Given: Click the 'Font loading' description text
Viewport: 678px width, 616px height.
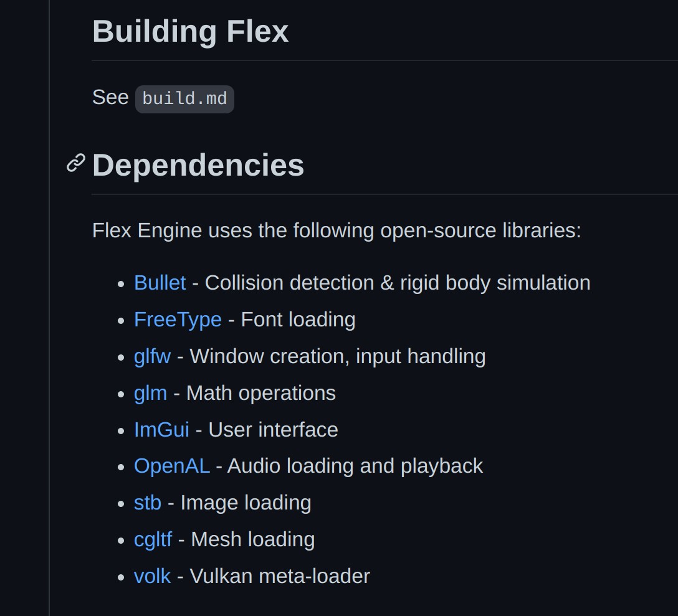Looking at the screenshot, I should tap(298, 320).
